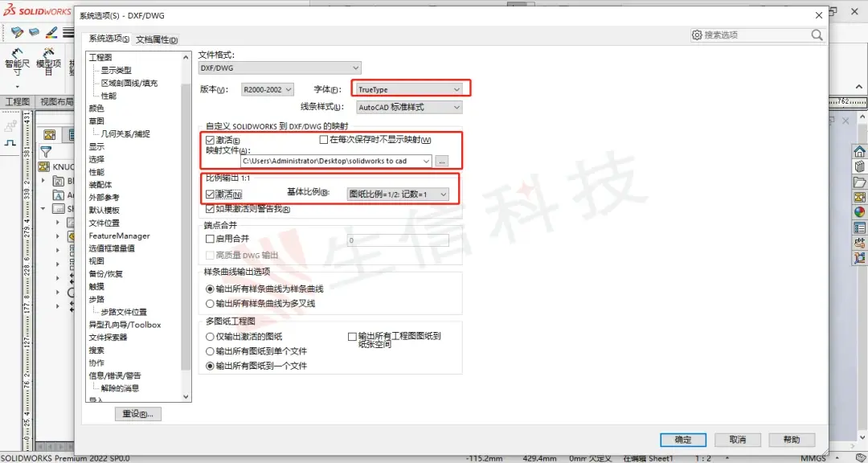Screen dimensions: 868x463
Task: Select 输出所有样条曲线为样条曲线 radio
Action: point(210,289)
